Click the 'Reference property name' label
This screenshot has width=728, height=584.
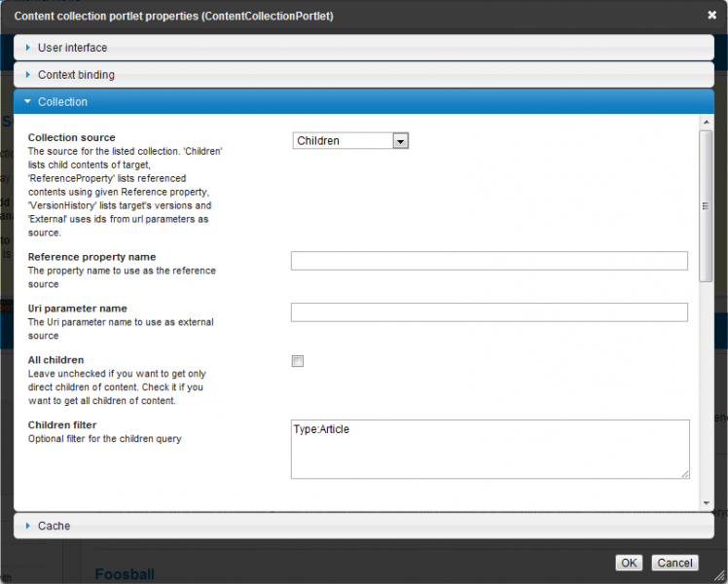[x=91, y=257]
